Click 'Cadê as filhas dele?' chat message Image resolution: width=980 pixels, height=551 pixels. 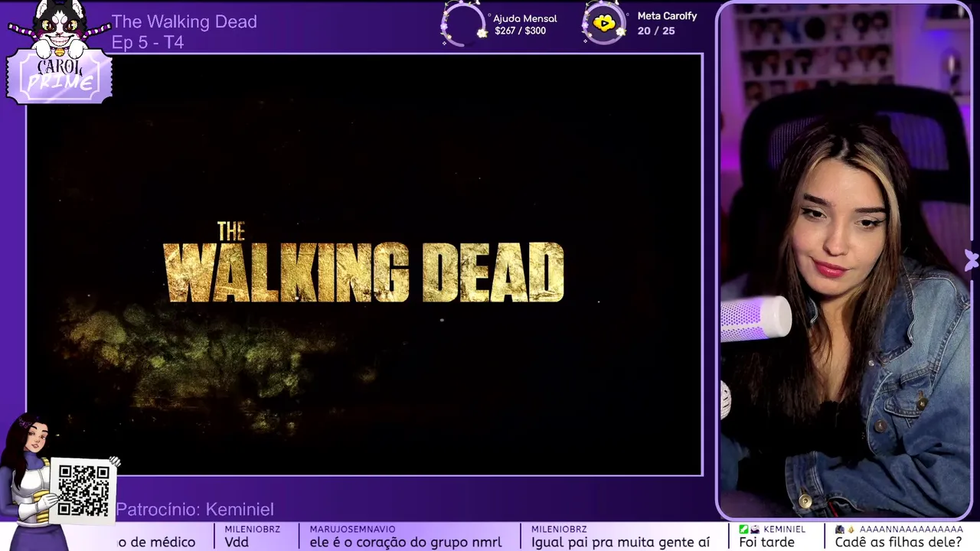click(x=898, y=542)
